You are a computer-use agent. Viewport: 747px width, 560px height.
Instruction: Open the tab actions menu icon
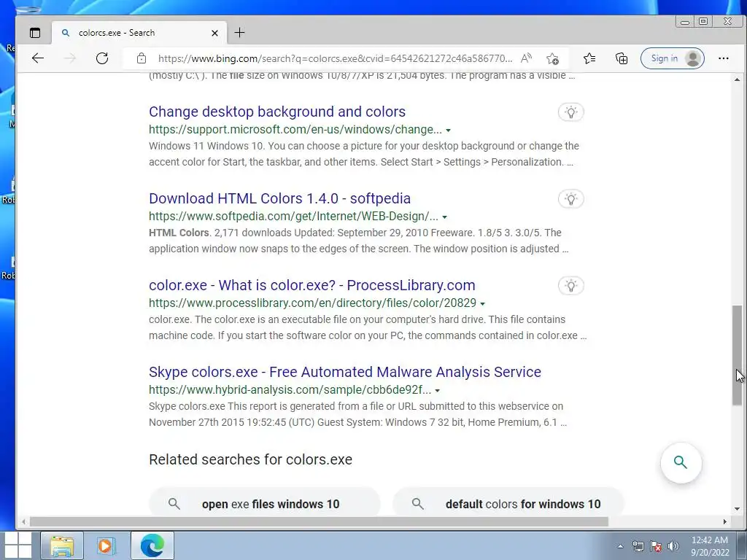coord(35,33)
